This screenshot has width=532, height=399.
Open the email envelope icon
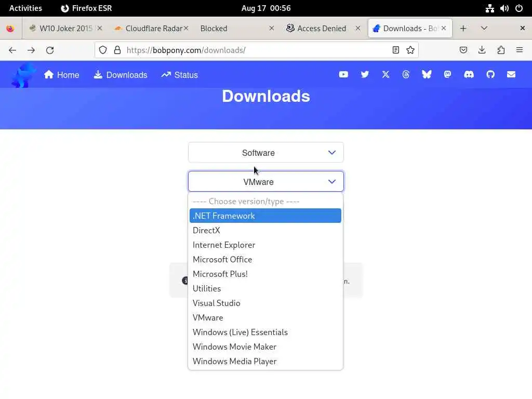[511, 74]
